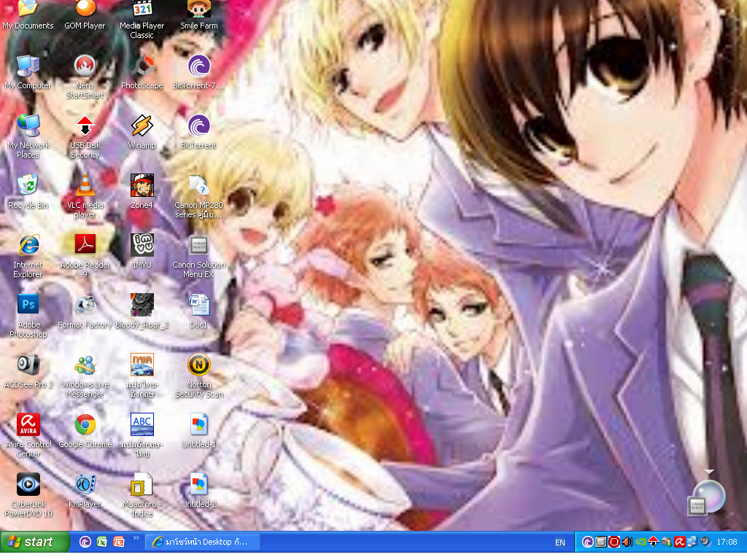
Task: Click the CyberLink PowerDVD 10 shortcut
Action: coord(28,496)
